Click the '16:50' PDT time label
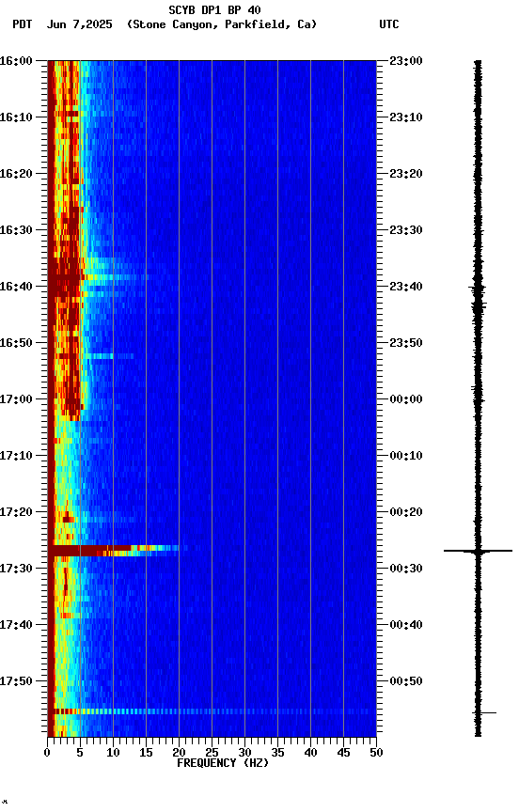This screenshot has width=519, height=812. click(16, 343)
